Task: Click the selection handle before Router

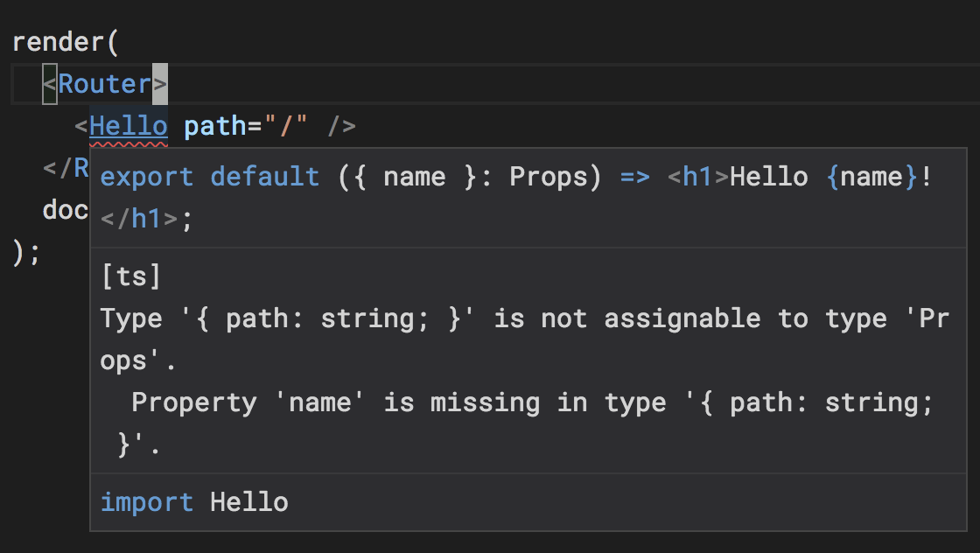Action: pos(50,83)
